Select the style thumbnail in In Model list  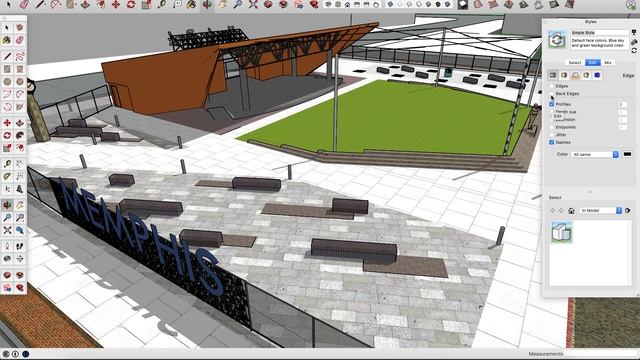[562, 232]
